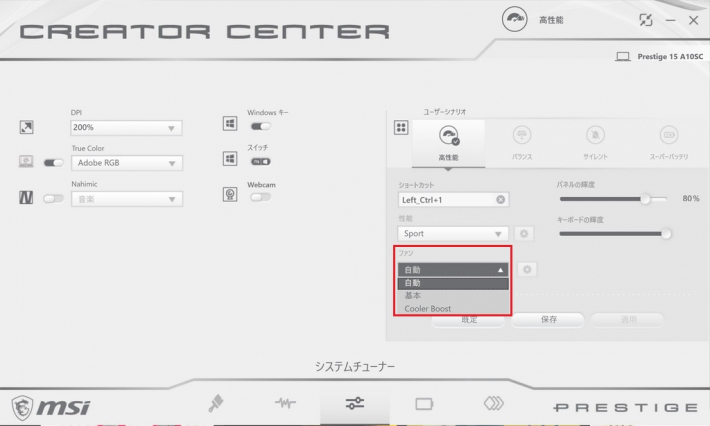Click the DPI scaling icon
The image size is (710, 426).
click(27, 127)
